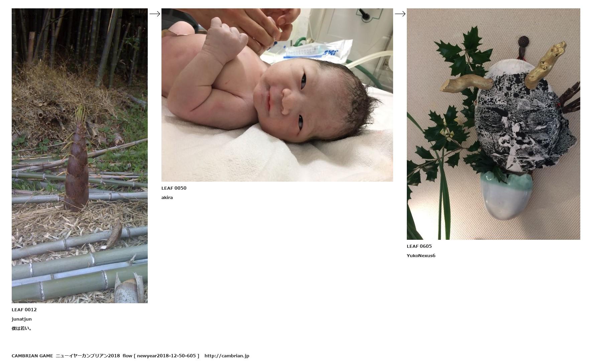Open the bamboo shoot photo
The width and height of the screenshot is (592, 364).
point(80,156)
